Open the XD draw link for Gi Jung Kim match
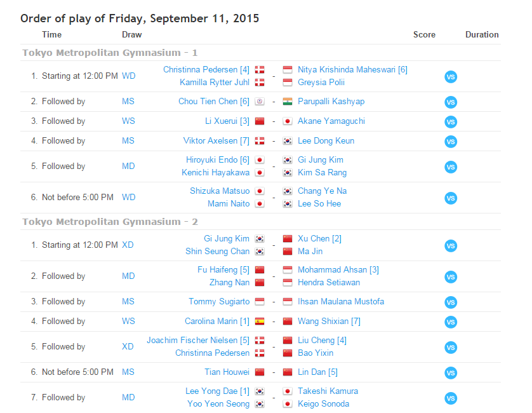532x413 pixels. 128,245
